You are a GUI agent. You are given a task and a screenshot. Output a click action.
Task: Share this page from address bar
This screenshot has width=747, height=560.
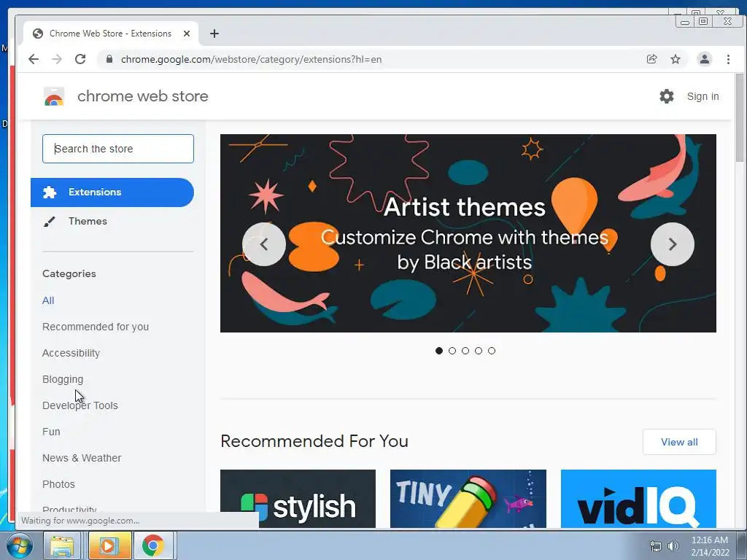651,59
